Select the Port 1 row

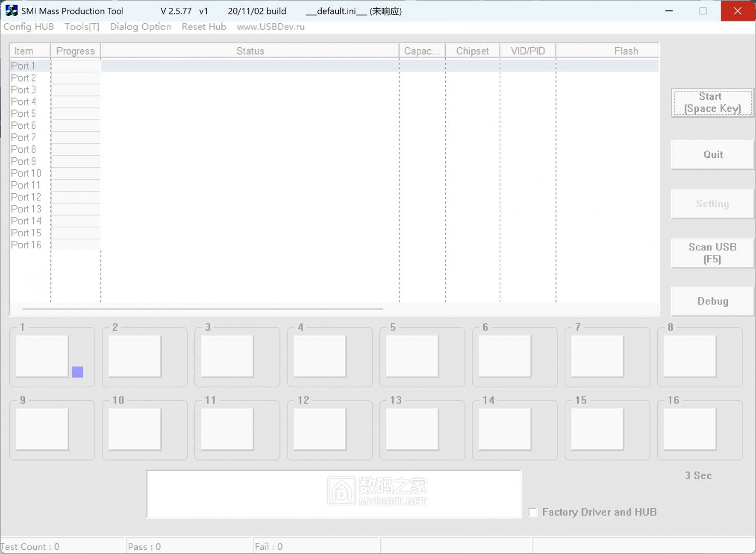(334, 66)
